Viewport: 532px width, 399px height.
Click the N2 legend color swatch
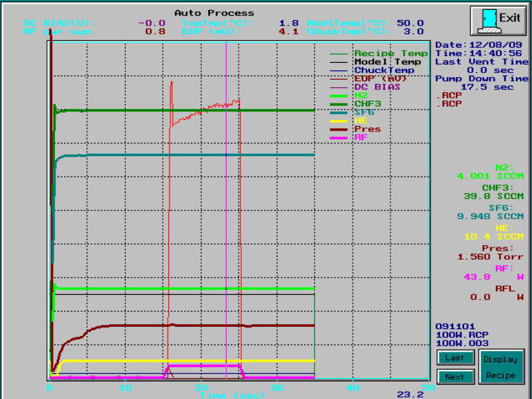339,96
